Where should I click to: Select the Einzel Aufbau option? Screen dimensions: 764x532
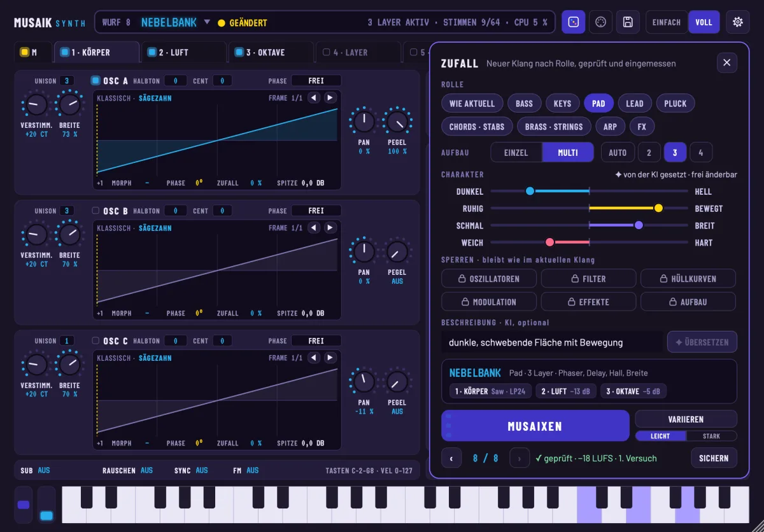[x=516, y=153]
